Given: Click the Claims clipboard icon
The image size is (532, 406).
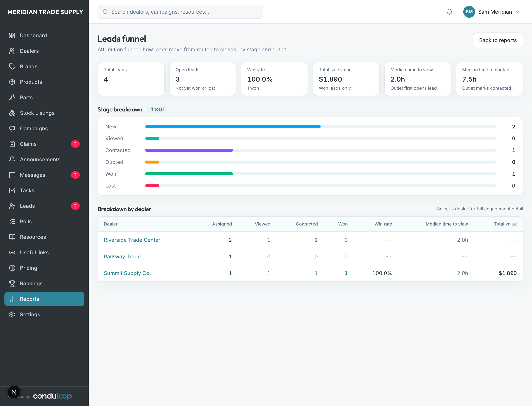Looking at the screenshot, I should click(x=12, y=144).
